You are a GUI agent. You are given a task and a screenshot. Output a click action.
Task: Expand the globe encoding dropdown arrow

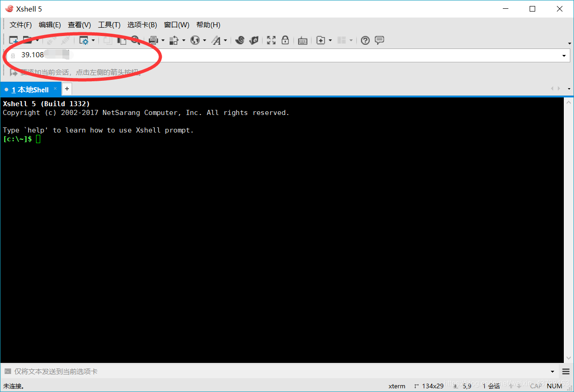pos(204,41)
